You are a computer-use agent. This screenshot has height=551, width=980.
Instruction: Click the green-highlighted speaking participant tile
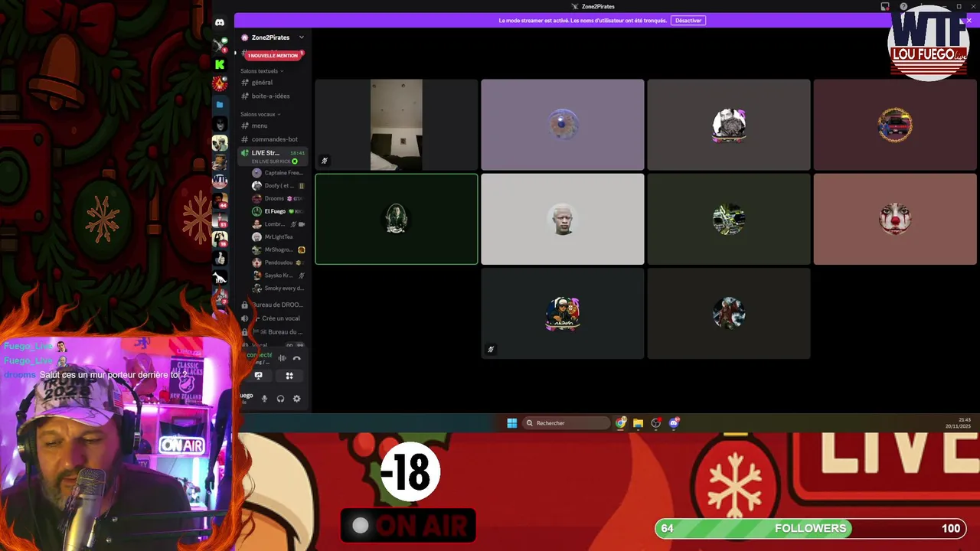pyautogui.click(x=396, y=219)
